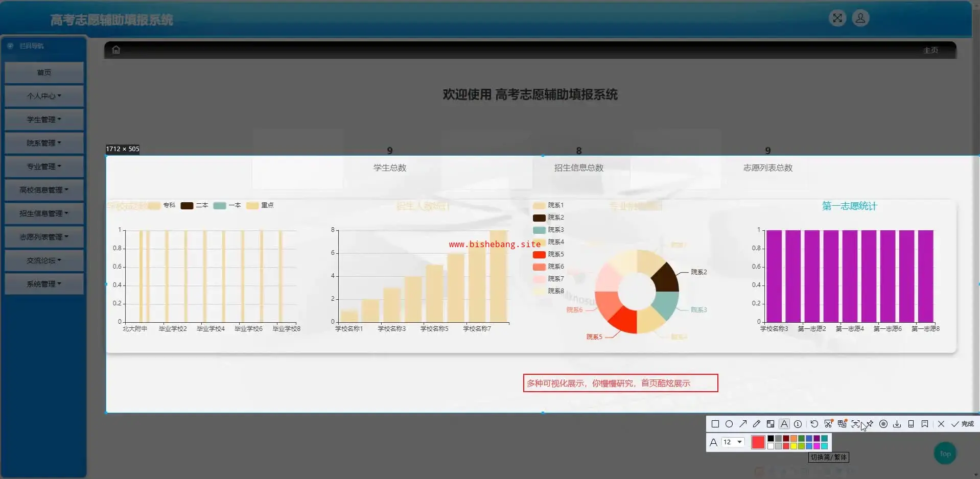Expand the 高校信息管理 sidebar menu

44,190
